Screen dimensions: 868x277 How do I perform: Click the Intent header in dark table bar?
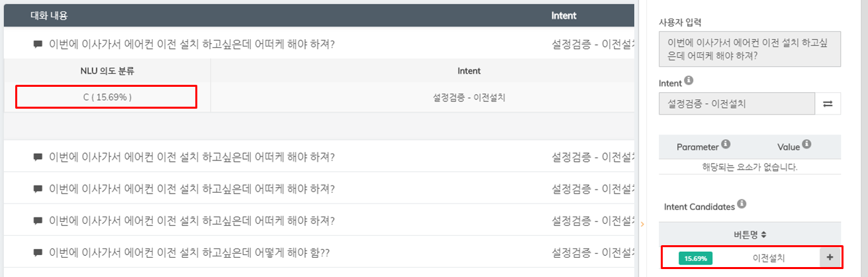click(x=563, y=15)
